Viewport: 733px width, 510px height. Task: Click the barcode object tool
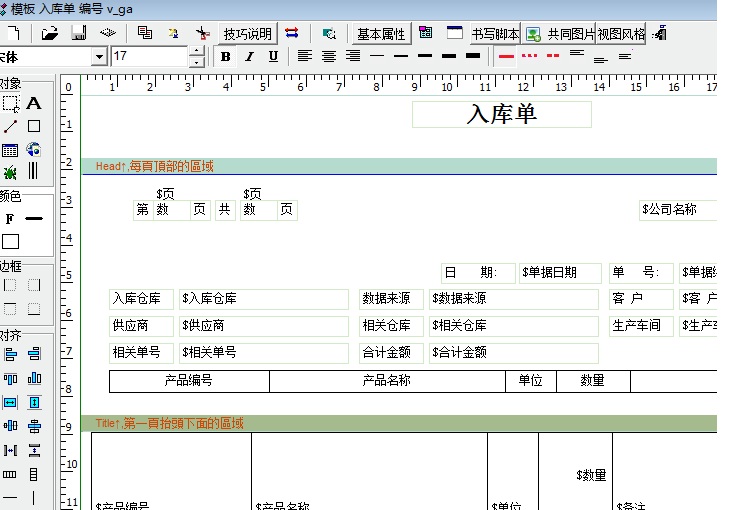(x=34, y=172)
